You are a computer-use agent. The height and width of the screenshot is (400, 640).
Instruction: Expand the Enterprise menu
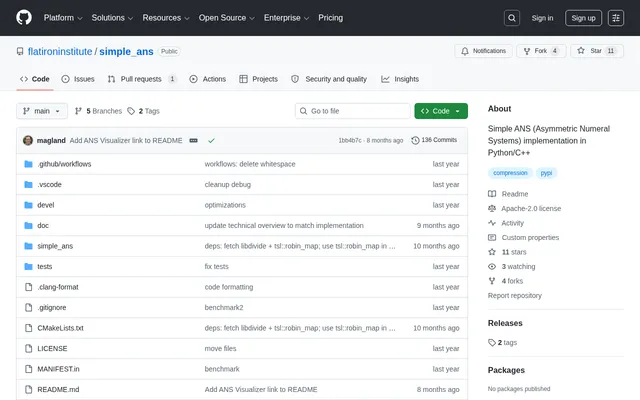286,18
